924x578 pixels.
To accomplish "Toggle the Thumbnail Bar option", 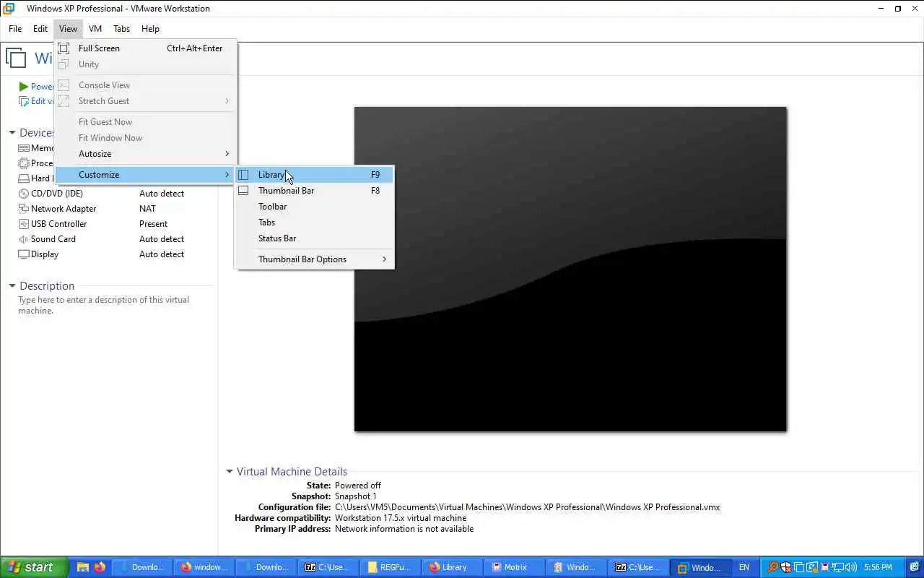I will (x=314, y=191).
